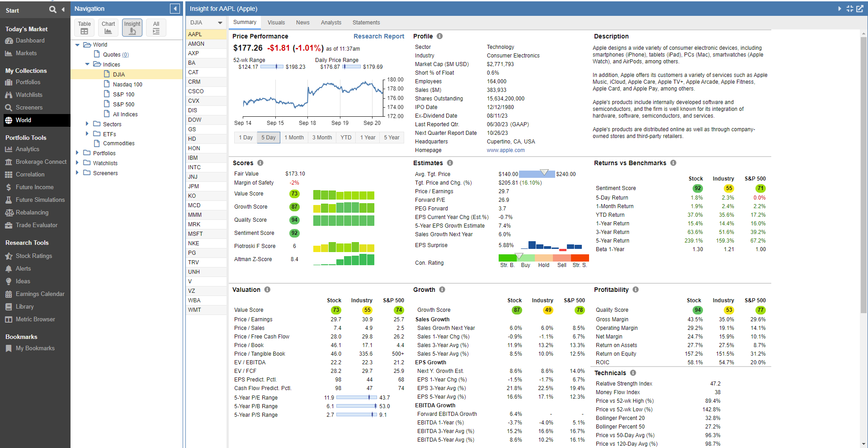Switch the navigation view to Chart
Screen dimensions: 868x448
point(108,28)
